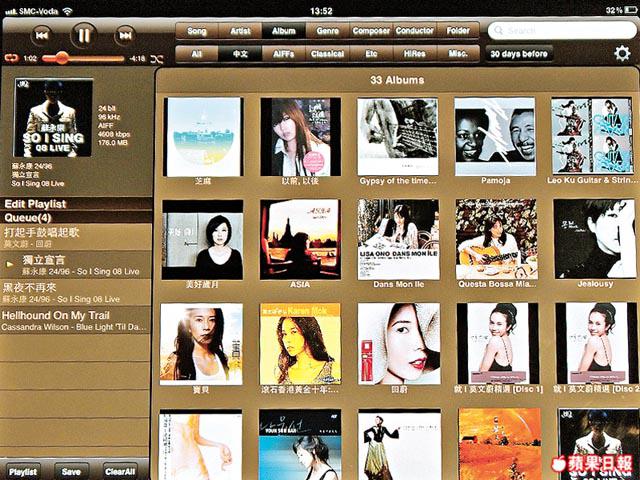
Task: Select the AIFFs filter
Action: coord(284,54)
